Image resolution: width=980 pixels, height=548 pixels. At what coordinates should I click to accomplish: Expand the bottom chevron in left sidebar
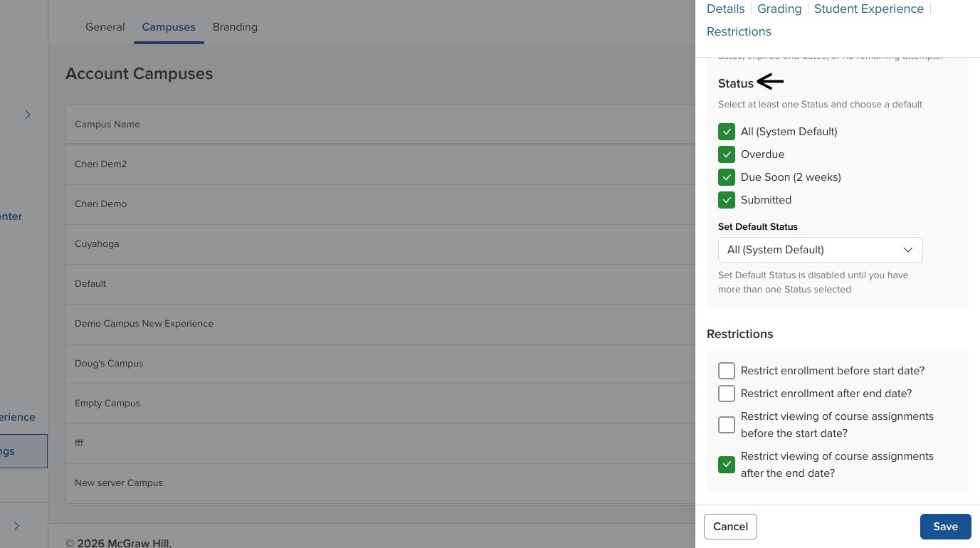[16, 526]
